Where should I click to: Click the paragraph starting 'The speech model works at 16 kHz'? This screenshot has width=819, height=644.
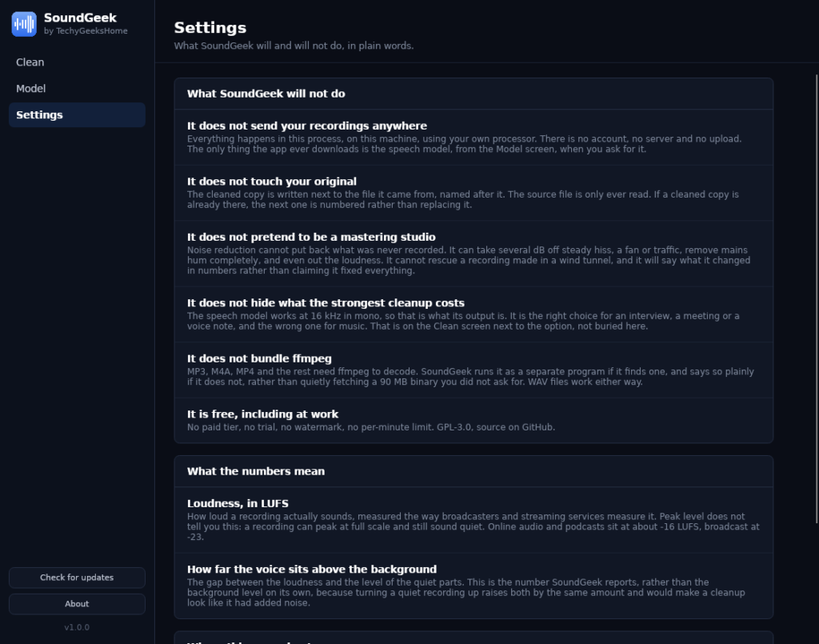[463, 322]
